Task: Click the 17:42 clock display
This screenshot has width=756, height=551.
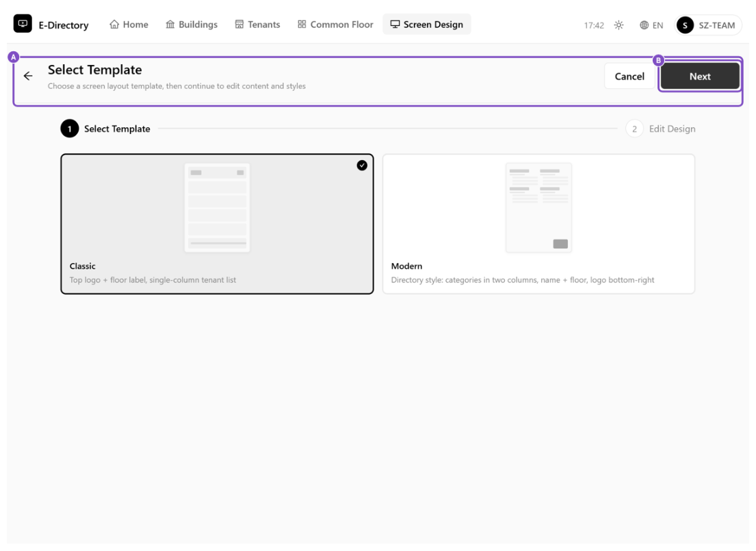Action: [x=594, y=25]
